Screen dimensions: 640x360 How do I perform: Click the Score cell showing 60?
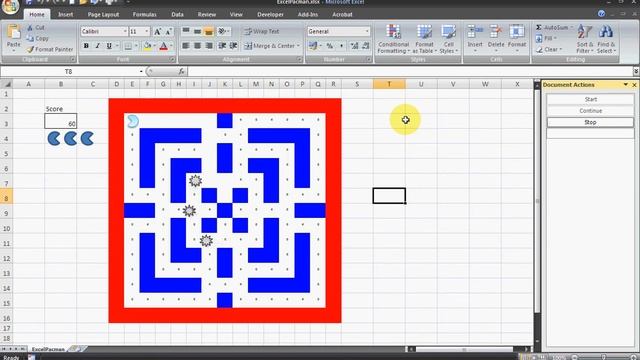point(61,121)
